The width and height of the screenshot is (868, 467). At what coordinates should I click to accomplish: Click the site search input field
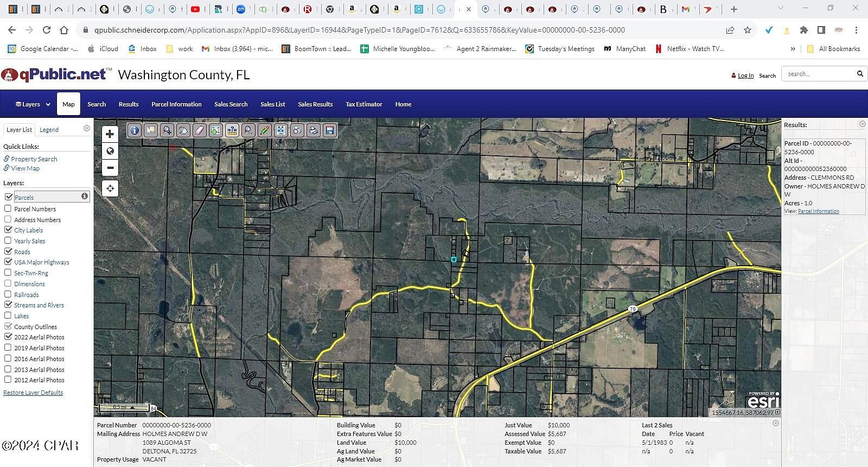[x=818, y=74]
